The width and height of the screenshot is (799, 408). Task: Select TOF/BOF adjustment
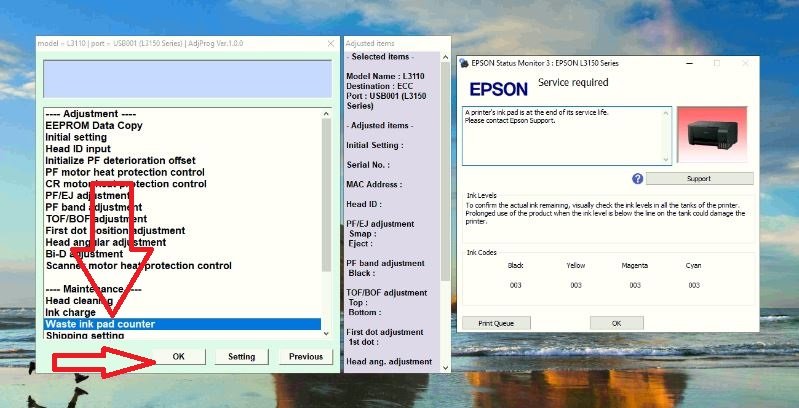[96, 219]
